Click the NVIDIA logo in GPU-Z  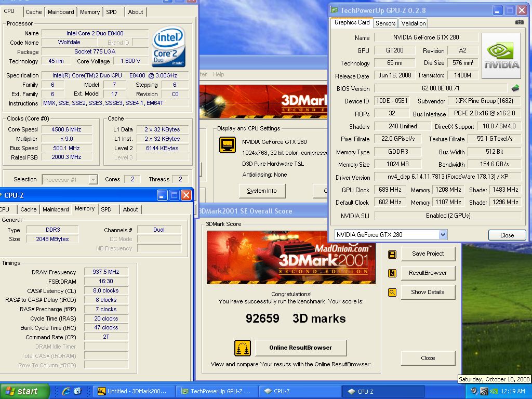click(x=501, y=56)
